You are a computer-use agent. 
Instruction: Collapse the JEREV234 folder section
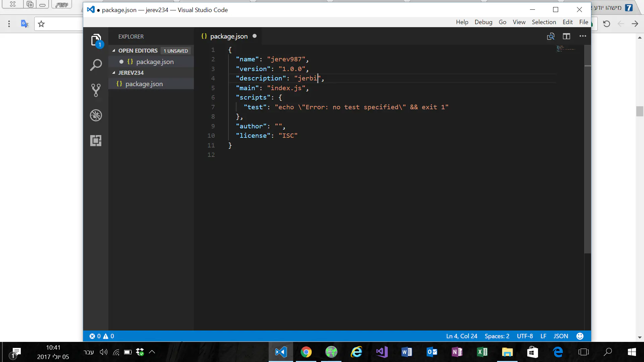114,73
